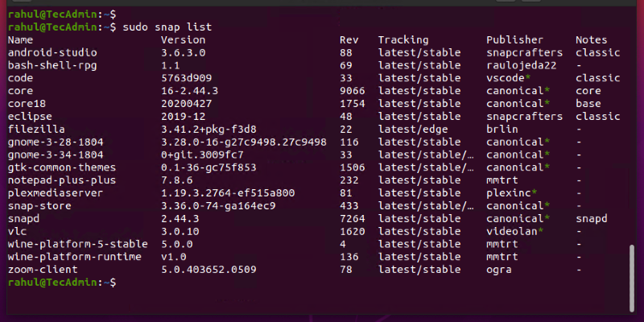
Task: Click version '1.19.3.2764-ef515a800'
Action: pyautogui.click(x=228, y=193)
